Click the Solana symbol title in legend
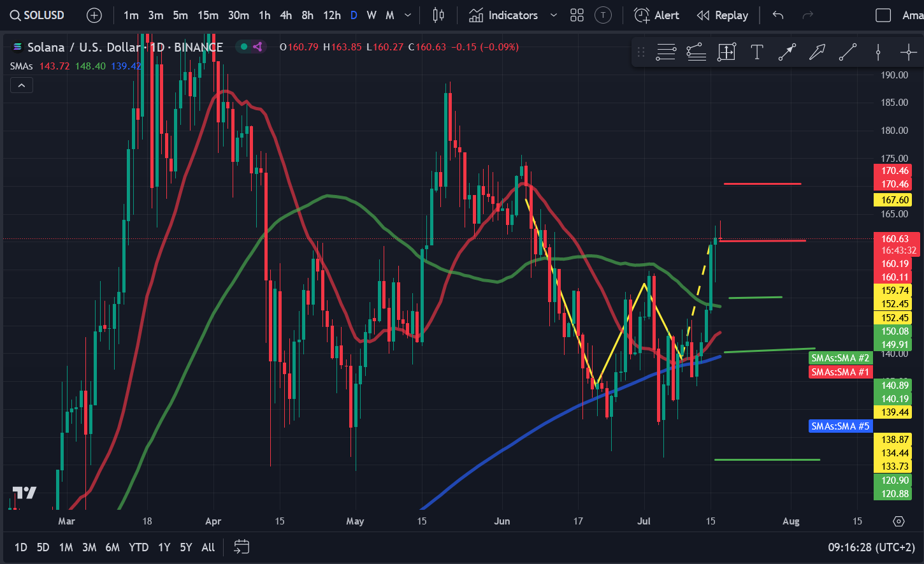This screenshot has width=924, height=564. point(125,47)
